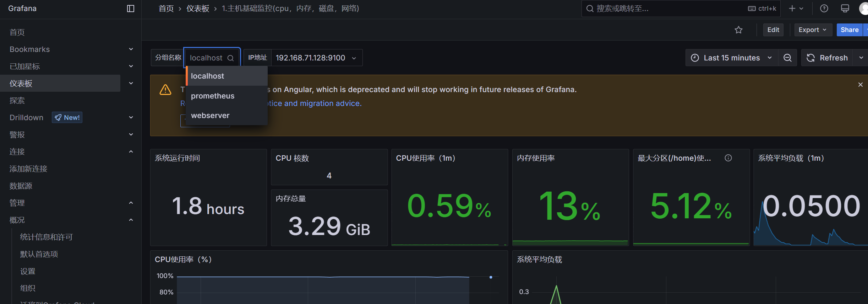Close the Angular deprecation warning banner

click(x=860, y=85)
